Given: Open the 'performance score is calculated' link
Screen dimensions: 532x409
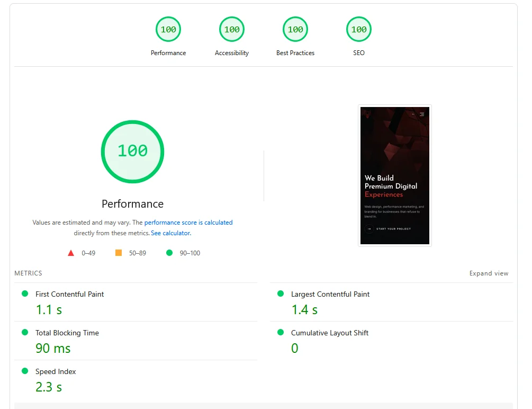Looking at the screenshot, I should coord(188,223).
